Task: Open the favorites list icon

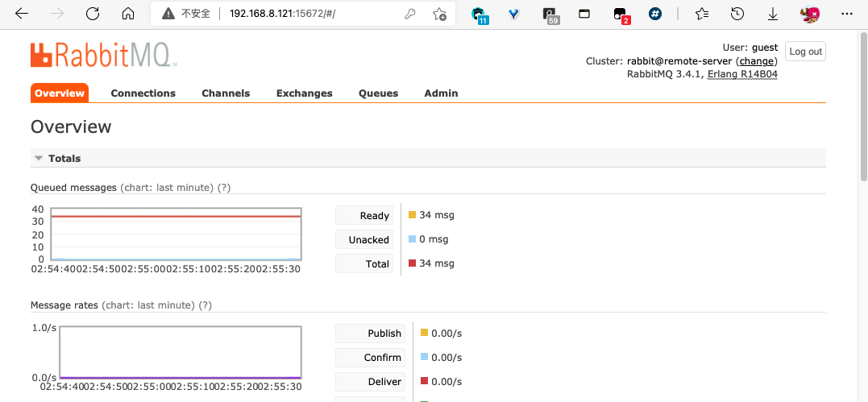Action: tap(701, 14)
